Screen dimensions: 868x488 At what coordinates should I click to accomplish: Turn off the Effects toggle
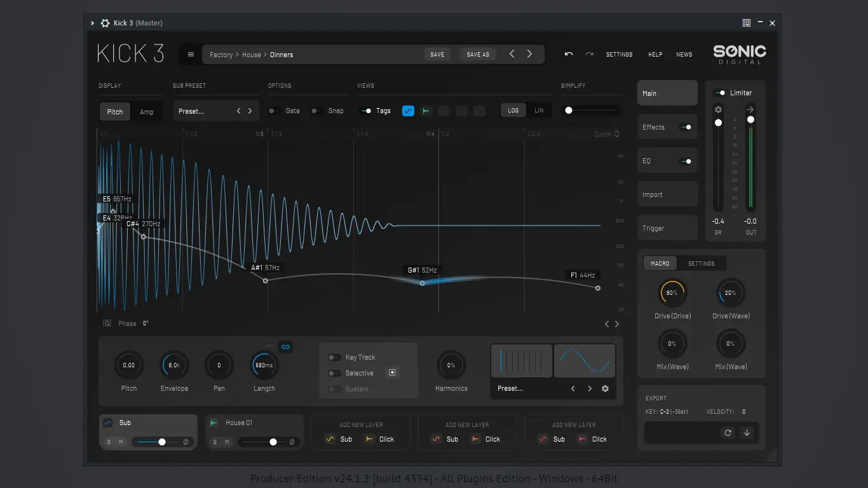[x=686, y=127]
